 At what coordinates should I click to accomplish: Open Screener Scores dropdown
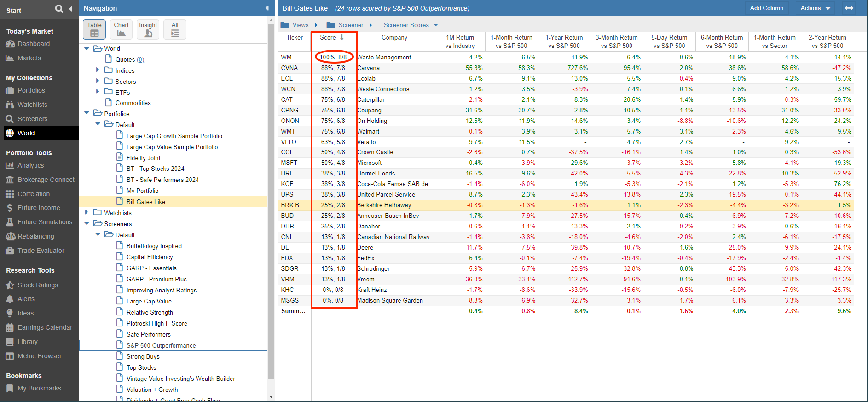[411, 25]
